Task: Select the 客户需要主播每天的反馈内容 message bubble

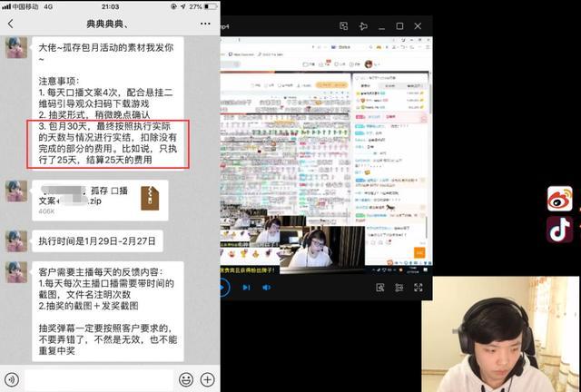Action: click(x=108, y=311)
